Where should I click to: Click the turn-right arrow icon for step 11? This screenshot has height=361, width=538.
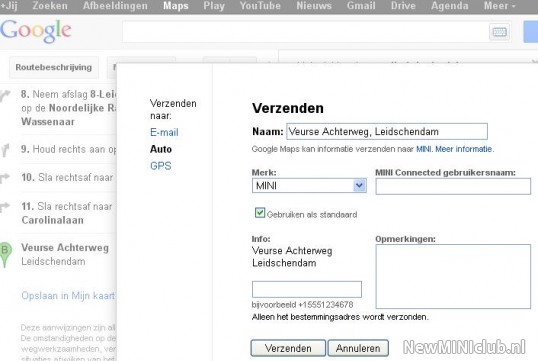click(5, 207)
